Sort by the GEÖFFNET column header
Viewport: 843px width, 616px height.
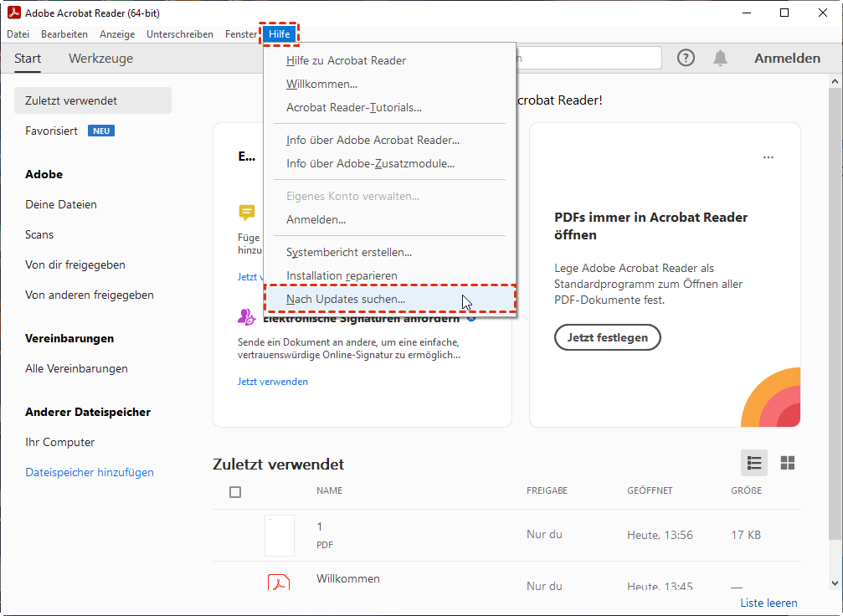pyautogui.click(x=650, y=490)
